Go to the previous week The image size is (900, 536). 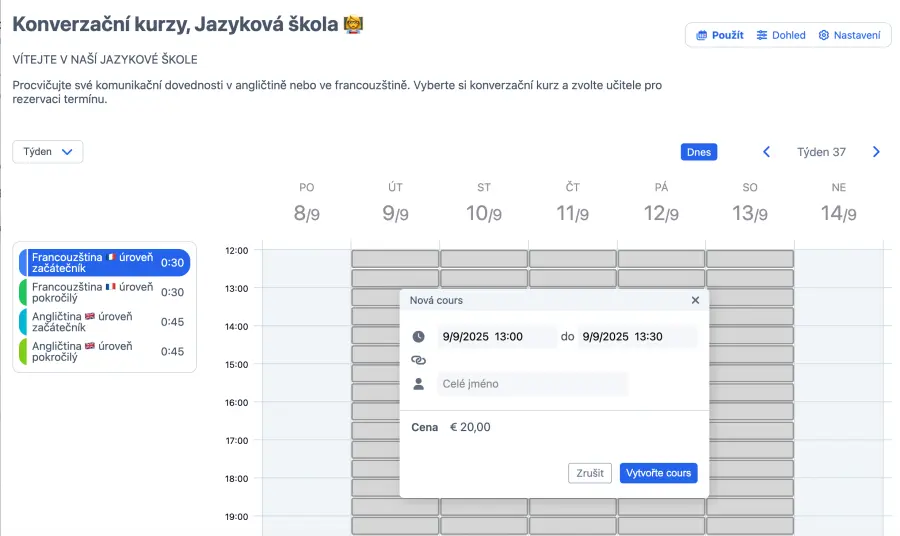(x=767, y=152)
